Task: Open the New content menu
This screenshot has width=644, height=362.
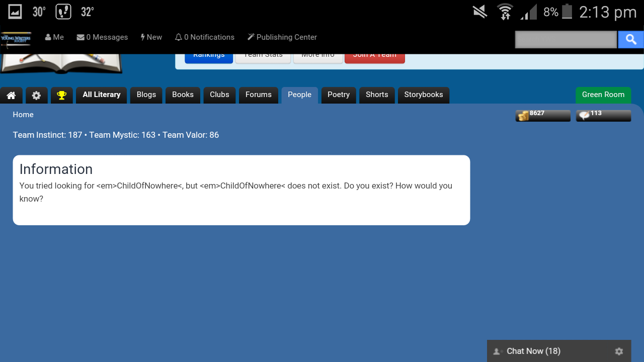Action: point(151,37)
